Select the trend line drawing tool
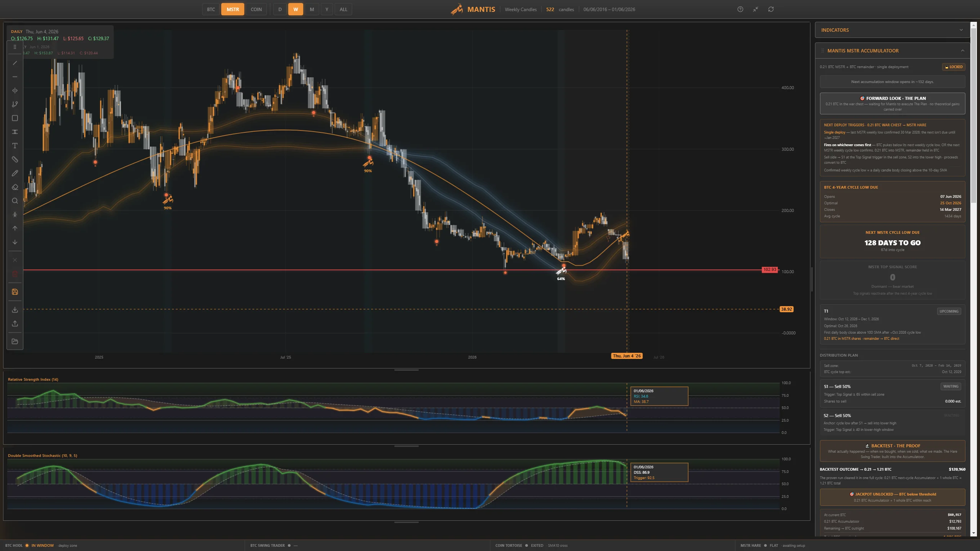 coord(15,63)
